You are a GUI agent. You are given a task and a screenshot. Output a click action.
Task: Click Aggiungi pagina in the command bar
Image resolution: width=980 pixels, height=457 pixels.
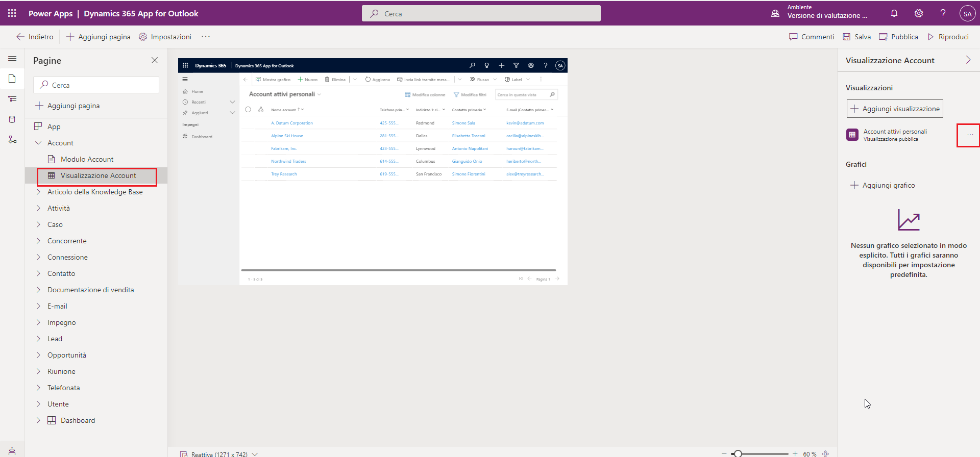pyautogui.click(x=99, y=37)
